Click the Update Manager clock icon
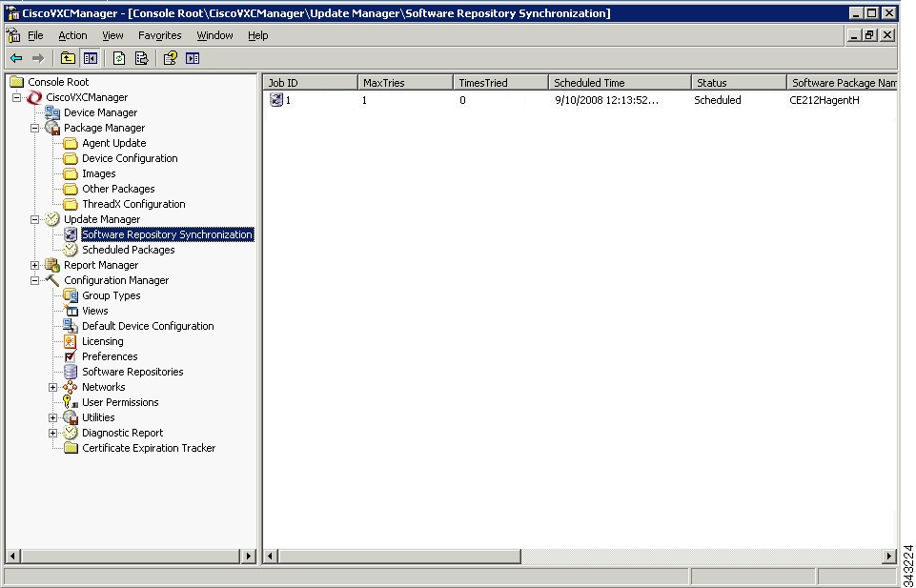The width and height of the screenshot is (916, 588). point(52,219)
